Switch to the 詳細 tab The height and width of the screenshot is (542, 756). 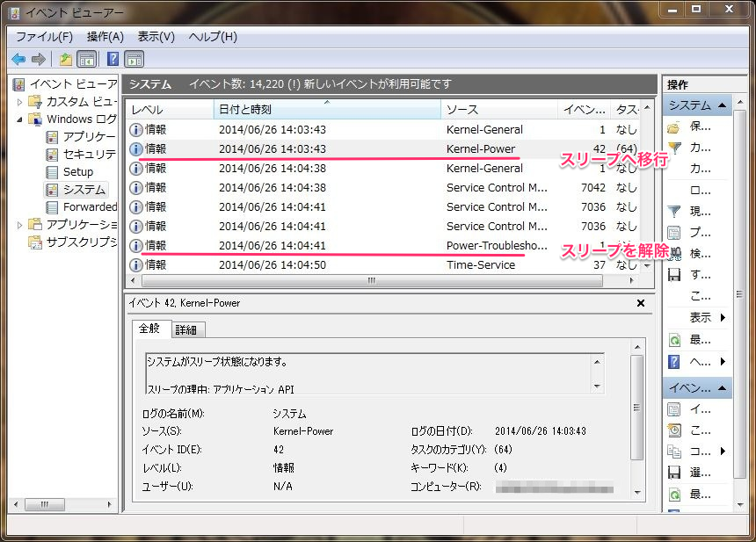(186, 330)
